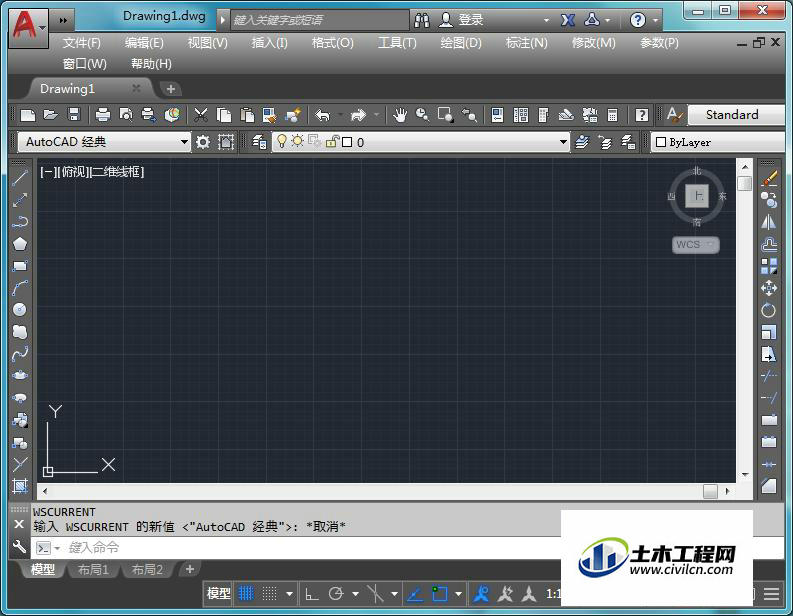The height and width of the screenshot is (616, 793).
Task: Select the Spline draw tool
Action: [x=20, y=354]
